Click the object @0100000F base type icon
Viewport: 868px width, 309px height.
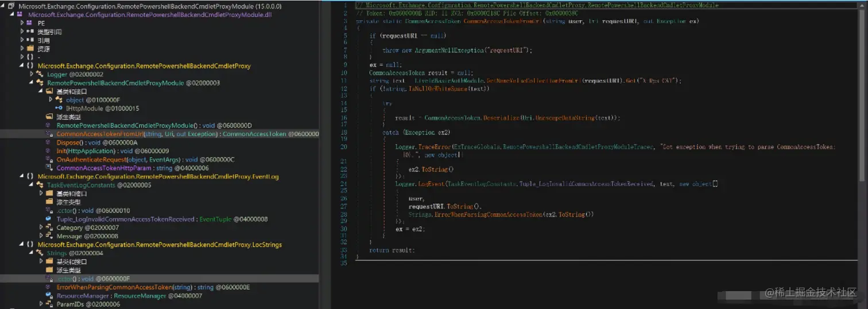pyautogui.click(x=59, y=100)
